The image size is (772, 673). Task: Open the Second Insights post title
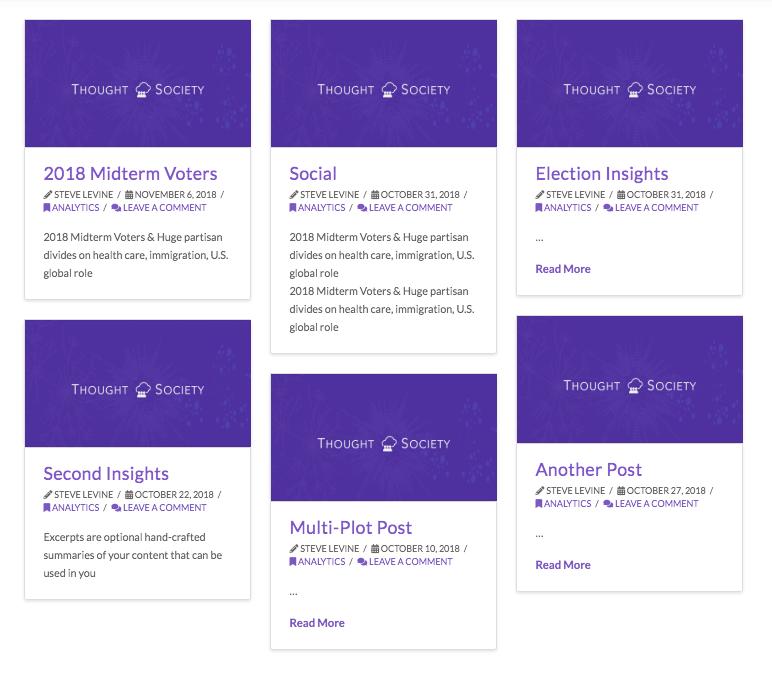106,474
